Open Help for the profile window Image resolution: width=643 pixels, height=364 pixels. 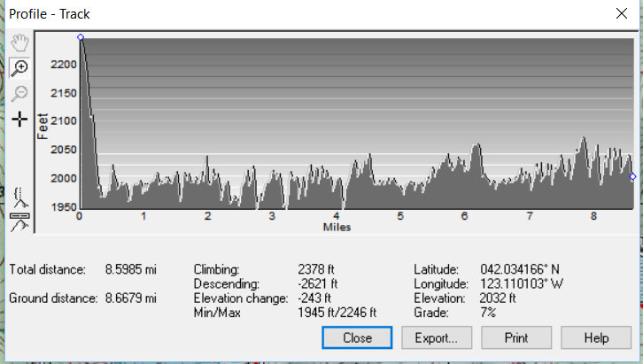(x=596, y=337)
